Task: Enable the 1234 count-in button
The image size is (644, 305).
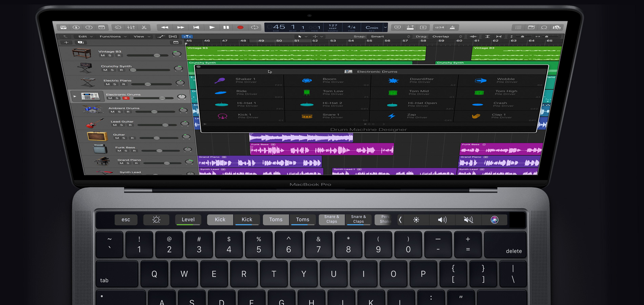Action: (x=440, y=27)
